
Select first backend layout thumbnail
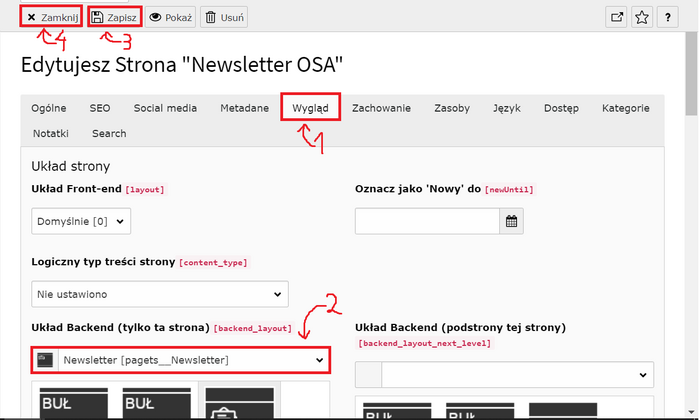[x=74, y=404]
